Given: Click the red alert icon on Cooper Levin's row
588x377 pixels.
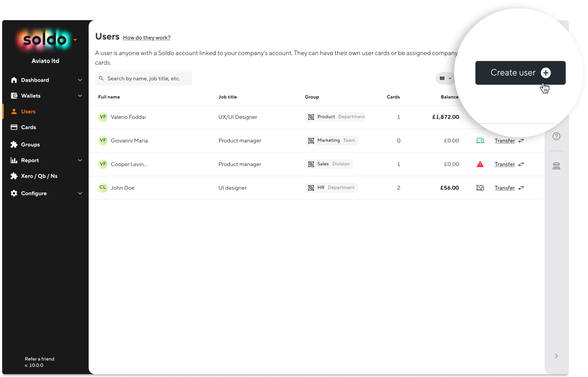Looking at the screenshot, I should pyautogui.click(x=480, y=164).
